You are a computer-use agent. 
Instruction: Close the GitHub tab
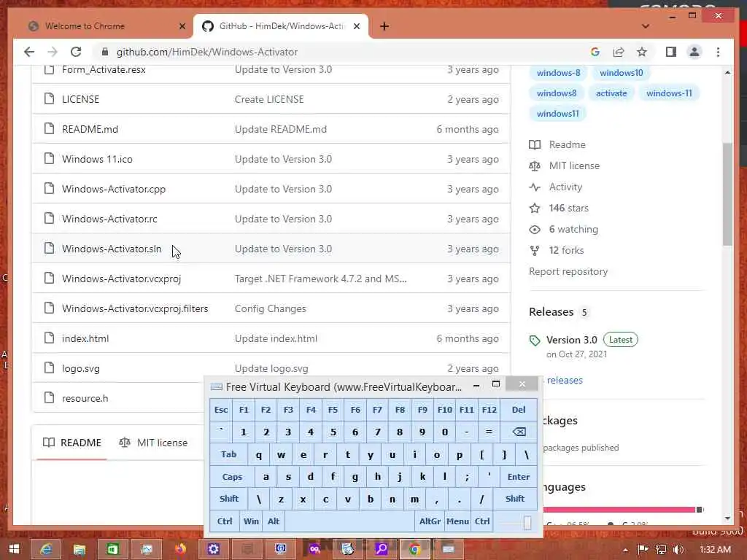[x=356, y=26]
